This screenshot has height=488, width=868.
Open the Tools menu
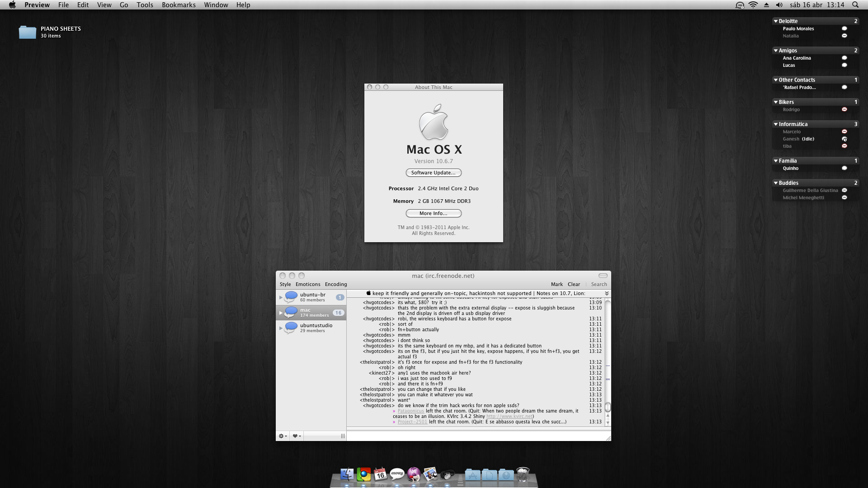click(x=145, y=5)
